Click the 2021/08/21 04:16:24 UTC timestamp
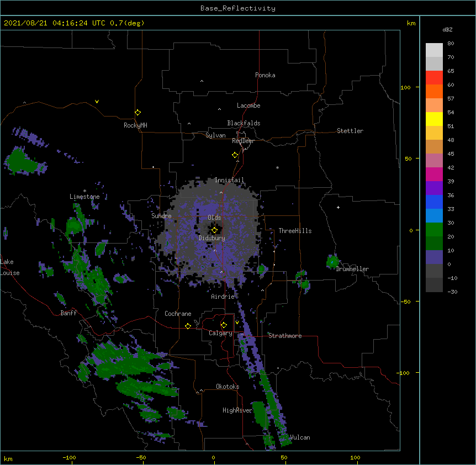Screen dimensions: 476x465 [55, 23]
